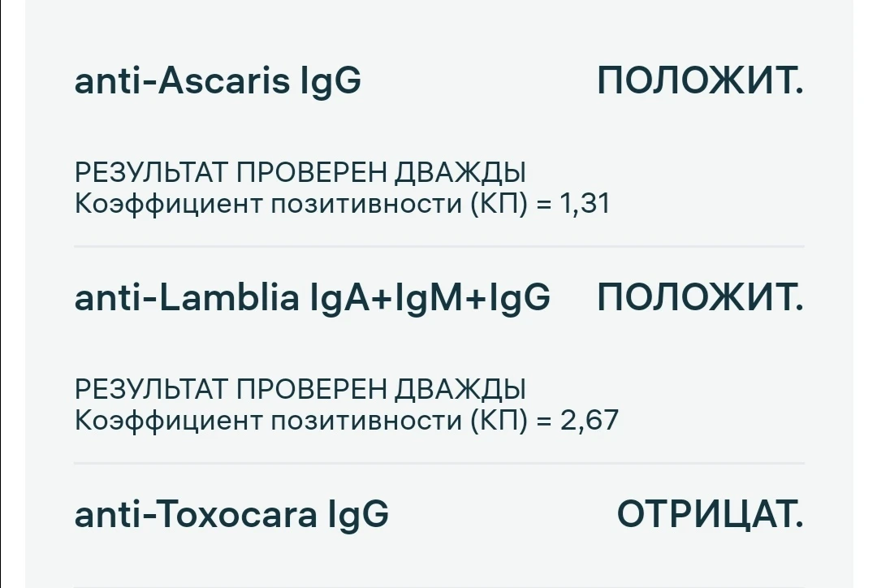Screen dimensions: 877x588
Task: Click РЕЗУЛЬТАТ ПРОВЕРЕН ДВАЖДЫ note under anti-Lamblia
Action: pyautogui.click(x=300, y=389)
